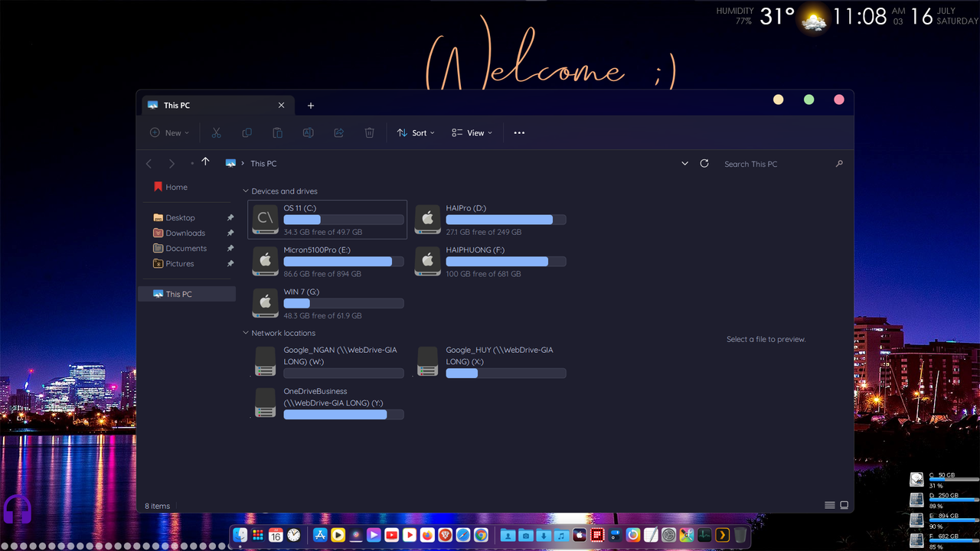
Task: Click the Rename icon in the toolbar
Action: click(308, 132)
